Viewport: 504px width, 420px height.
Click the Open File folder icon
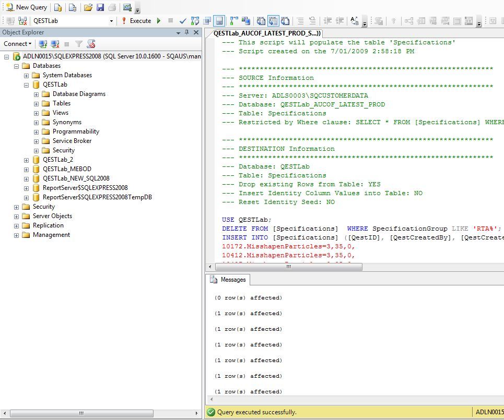tap(88, 7)
